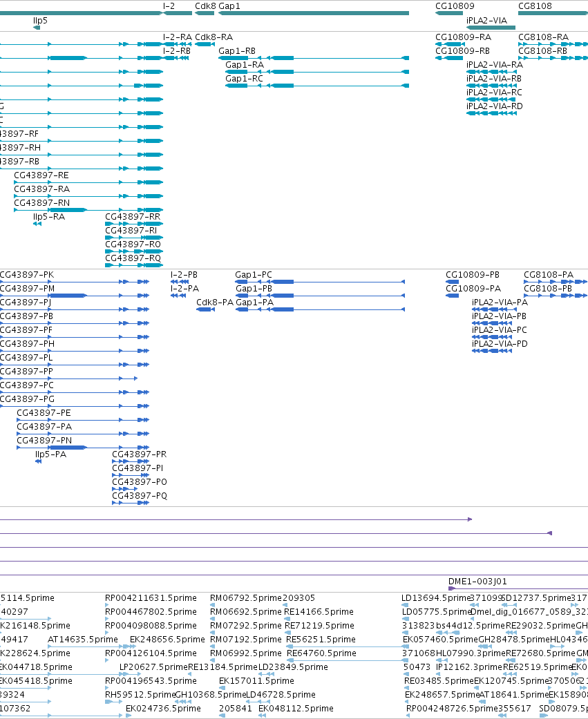Click protein CG43897-PK

27,275
